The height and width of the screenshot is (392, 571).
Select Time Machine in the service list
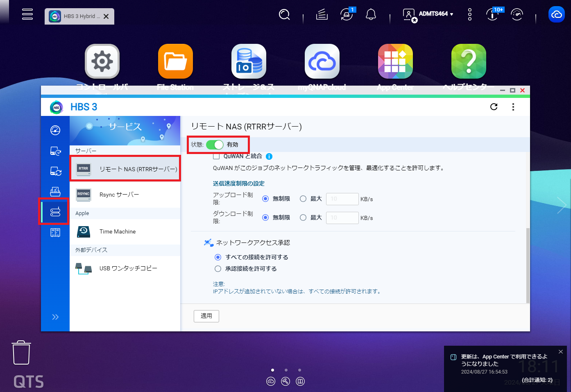125,231
